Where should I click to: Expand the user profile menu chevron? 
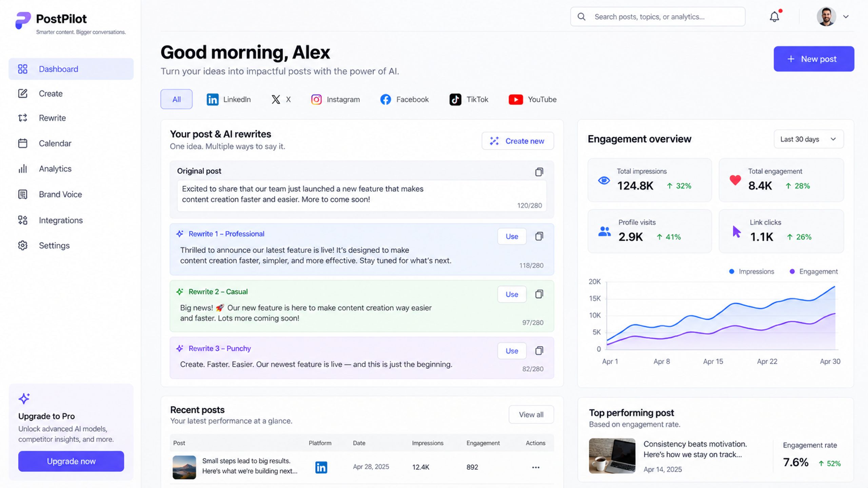click(846, 17)
